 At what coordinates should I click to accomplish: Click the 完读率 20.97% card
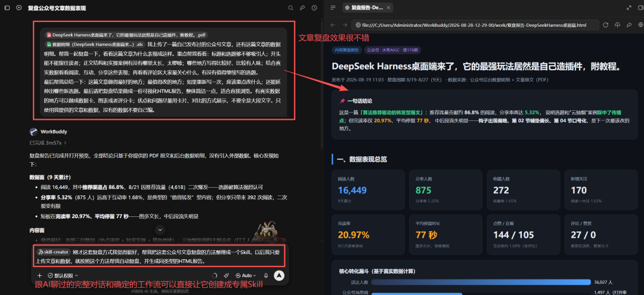[x=368, y=235]
